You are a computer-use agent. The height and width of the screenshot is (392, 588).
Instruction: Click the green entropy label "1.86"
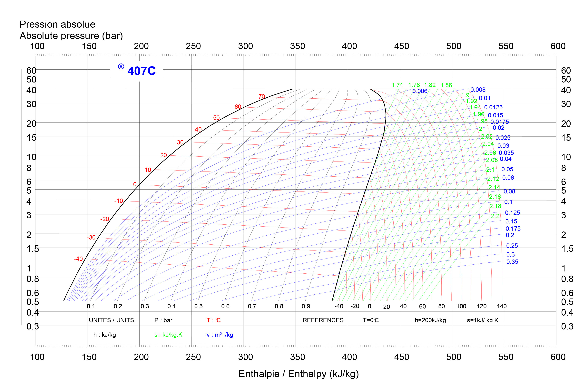coord(446,85)
